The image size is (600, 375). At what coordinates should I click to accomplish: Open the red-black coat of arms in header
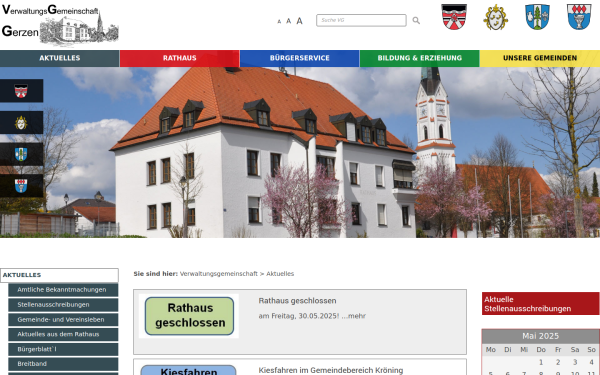tap(454, 17)
